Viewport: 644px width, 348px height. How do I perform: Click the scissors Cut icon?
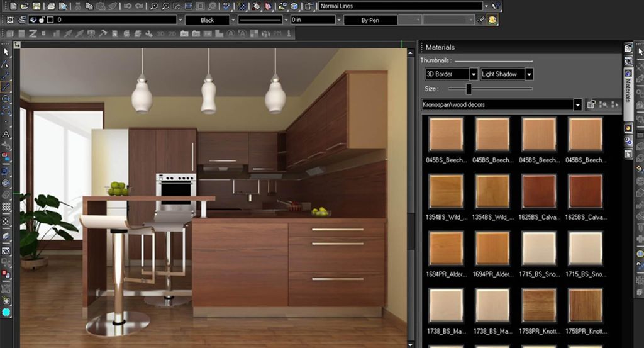pyautogui.click(x=77, y=6)
